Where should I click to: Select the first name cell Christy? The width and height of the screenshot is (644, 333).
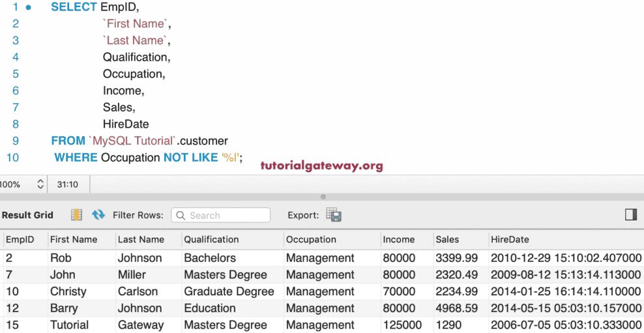pyautogui.click(x=68, y=291)
